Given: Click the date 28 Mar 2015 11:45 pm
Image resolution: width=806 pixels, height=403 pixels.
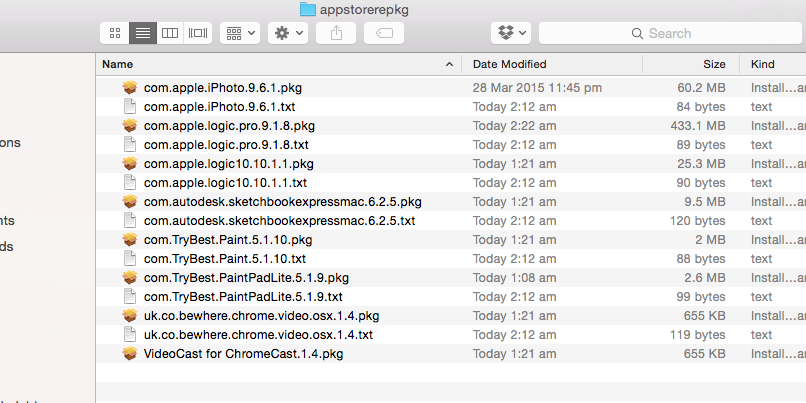Looking at the screenshot, I should [x=537, y=88].
